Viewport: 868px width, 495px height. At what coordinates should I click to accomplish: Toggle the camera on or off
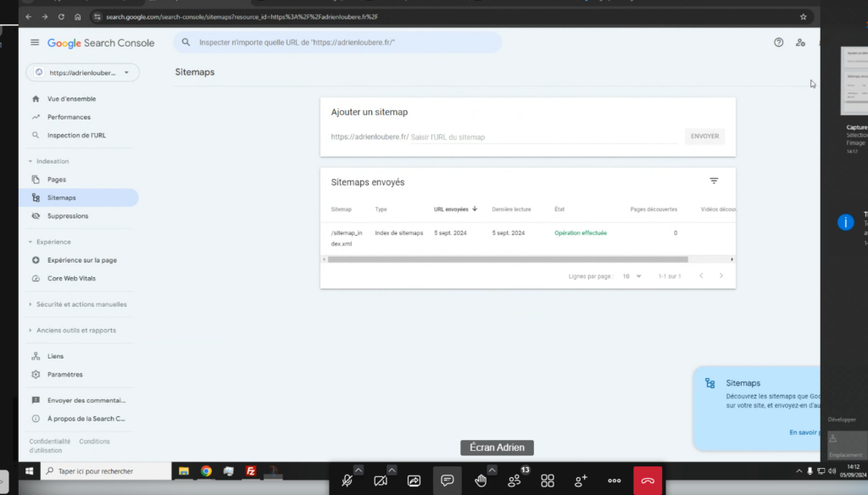point(381,481)
